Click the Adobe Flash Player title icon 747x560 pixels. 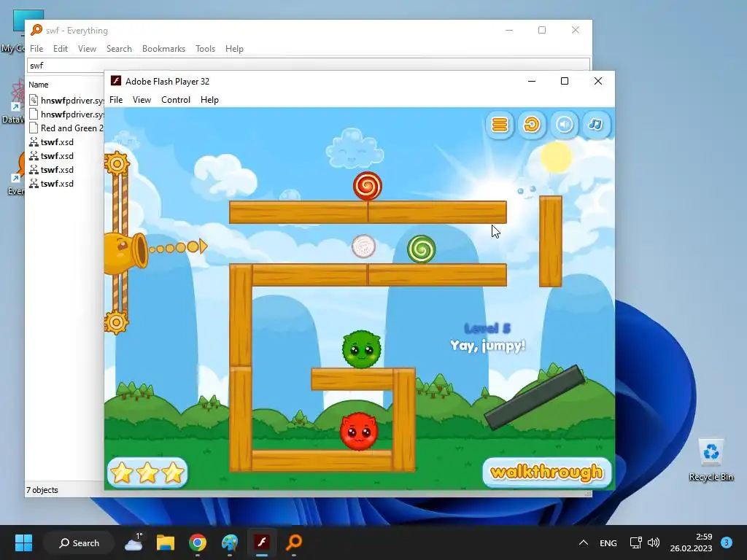[x=116, y=81]
